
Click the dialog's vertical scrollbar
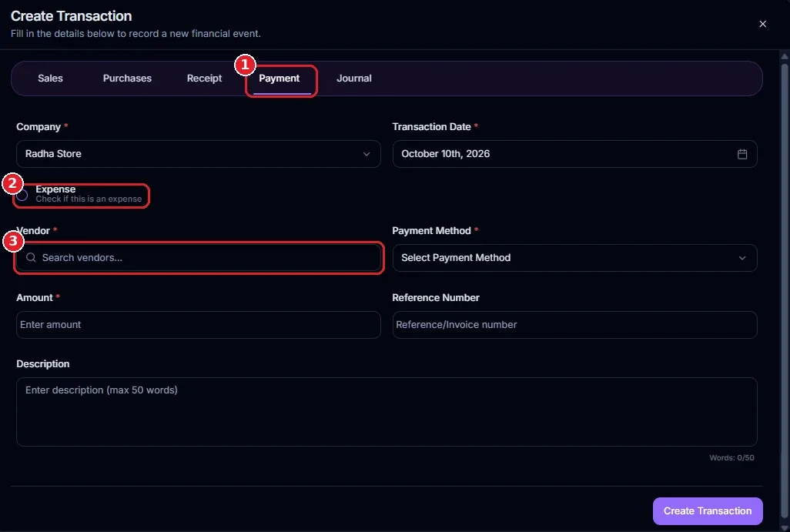785,290
